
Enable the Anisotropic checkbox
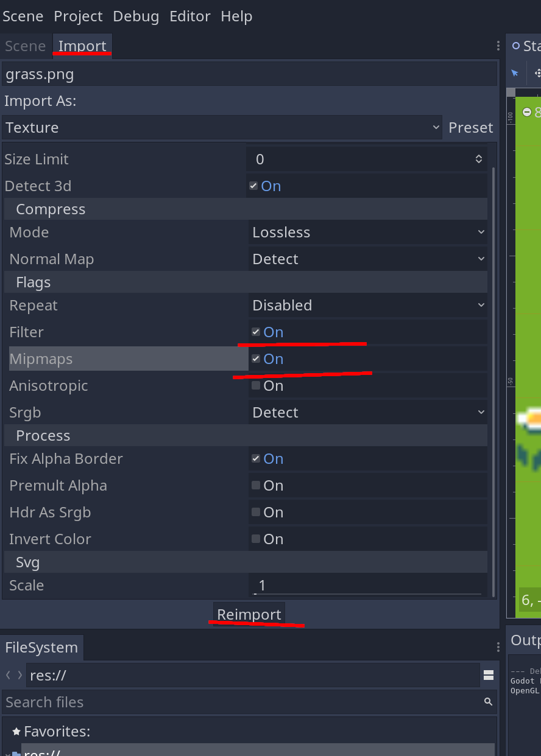point(256,385)
